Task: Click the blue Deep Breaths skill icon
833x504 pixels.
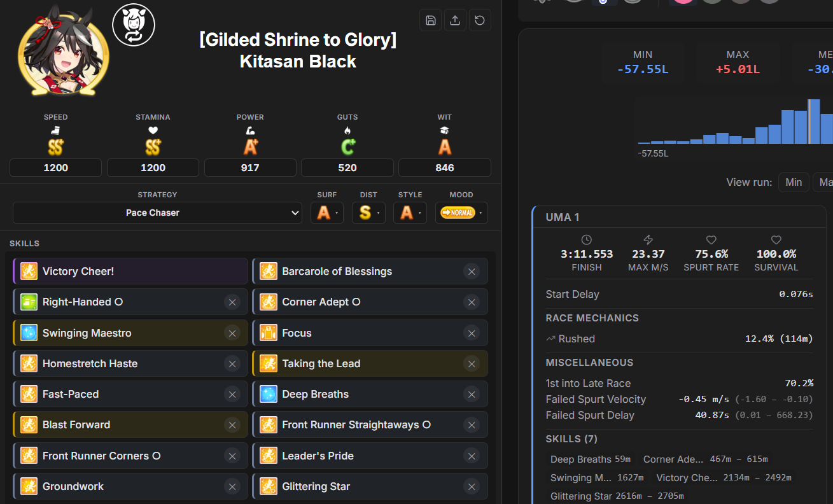Action: click(x=269, y=394)
